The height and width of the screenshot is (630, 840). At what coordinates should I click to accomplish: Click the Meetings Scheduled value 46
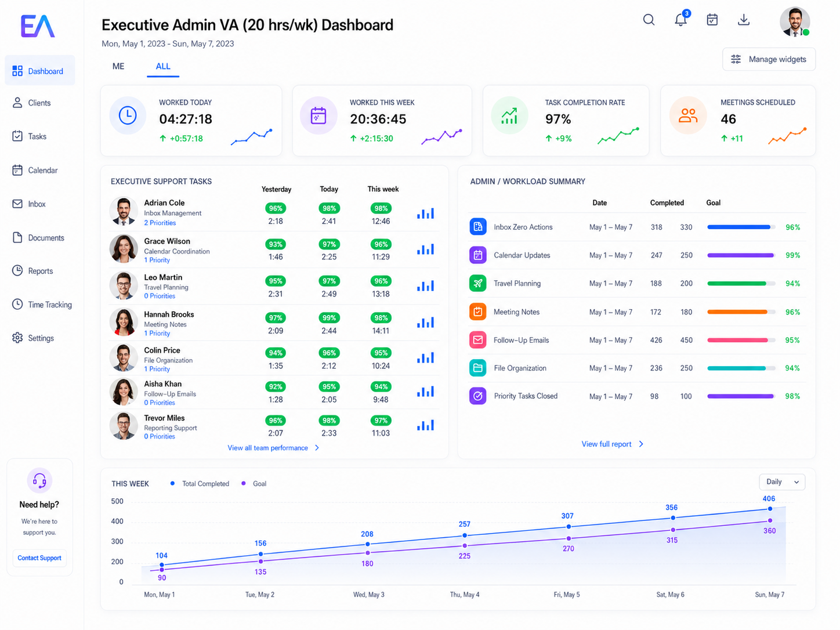pyautogui.click(x=728, y=119)
